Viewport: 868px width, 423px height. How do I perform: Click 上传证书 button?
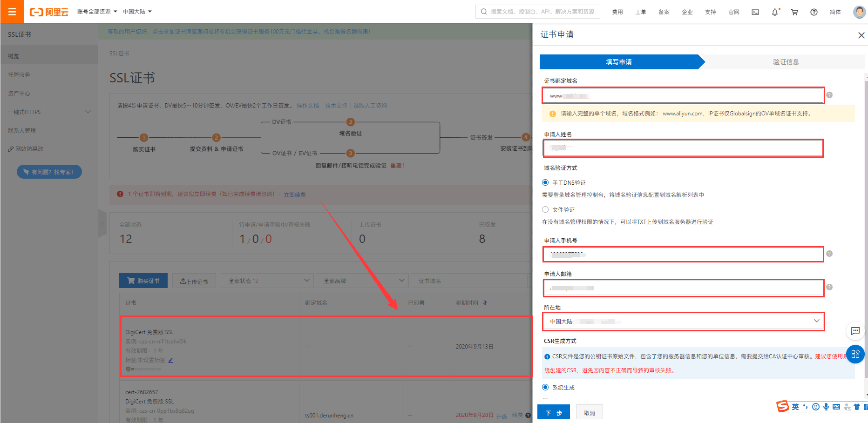pyautogui.click(x=194, y=281)
